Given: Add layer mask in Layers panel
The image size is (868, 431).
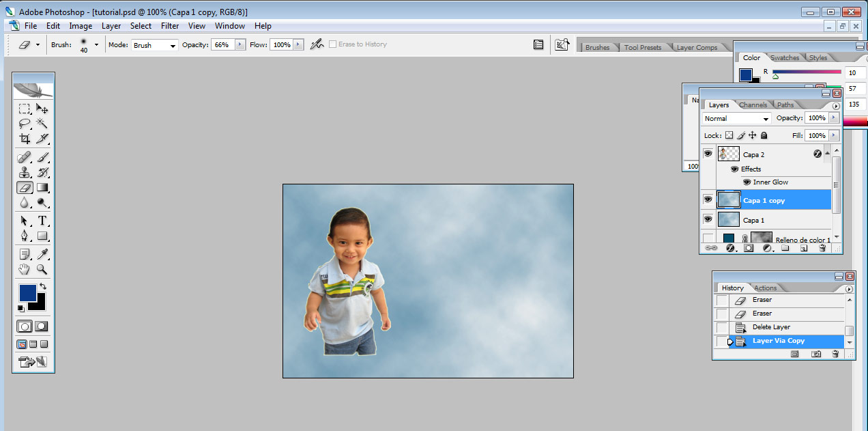Looking at the screenshot, I should pyautogui.click(x=749, y=248).
